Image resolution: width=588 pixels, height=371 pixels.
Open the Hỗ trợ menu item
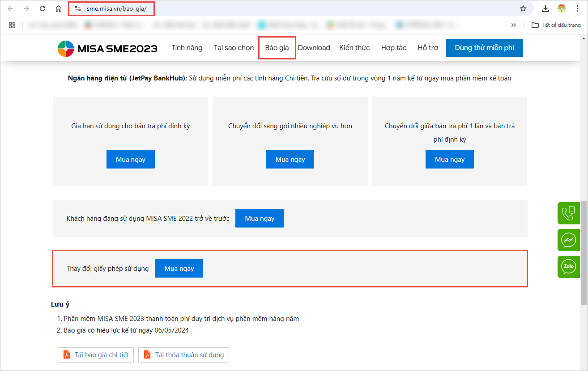[x=428, y=48]
